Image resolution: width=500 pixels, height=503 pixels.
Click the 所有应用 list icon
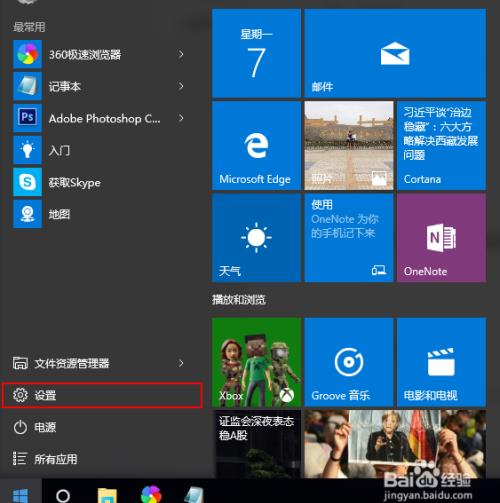pyautogui.click(x=20, y=459)
